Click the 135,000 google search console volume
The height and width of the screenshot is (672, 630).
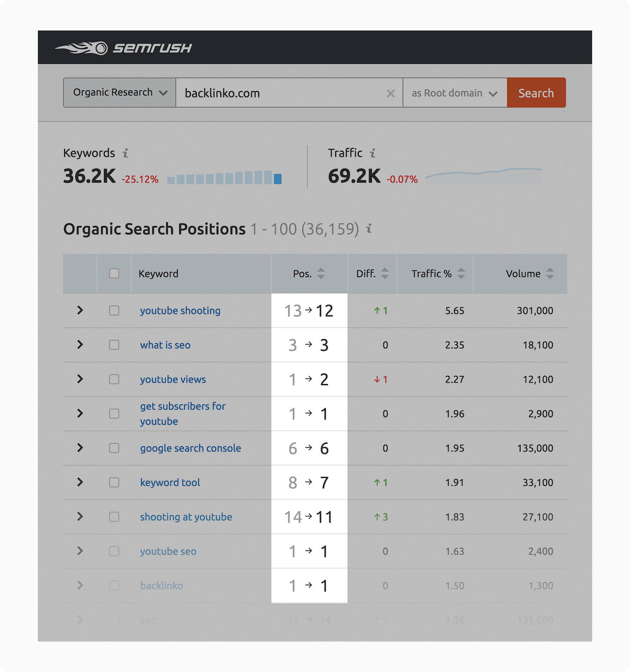tap(535, 448)
